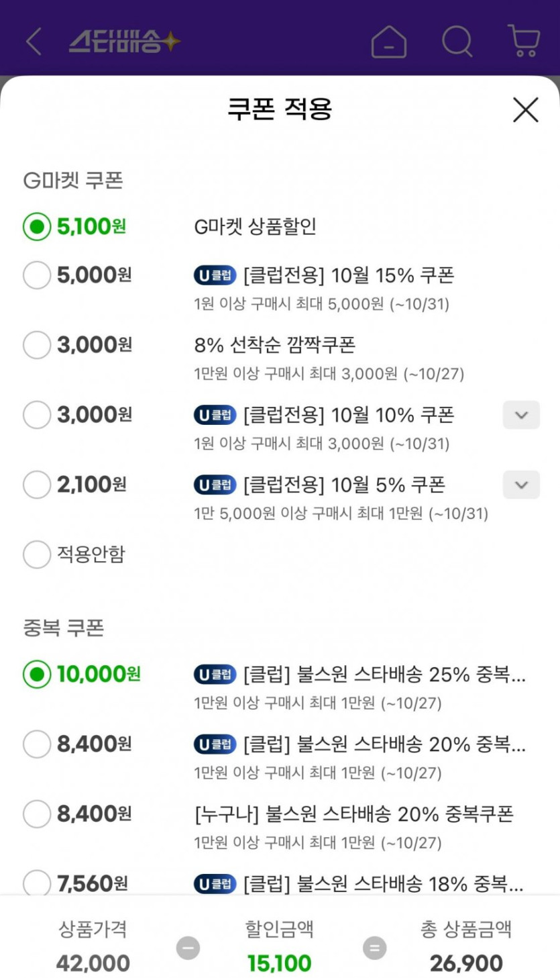This screenshot has width=560, height=978.
Task: Expand details for 10월 10% 쿠폰
Action: point(521,415)
